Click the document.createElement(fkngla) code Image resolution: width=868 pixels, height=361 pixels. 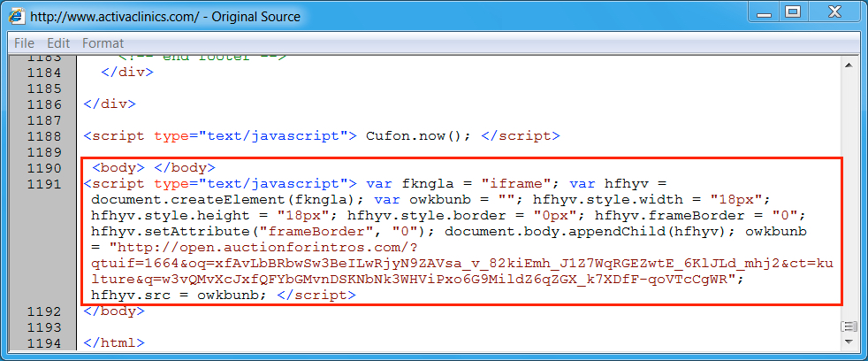pos(225,200)
